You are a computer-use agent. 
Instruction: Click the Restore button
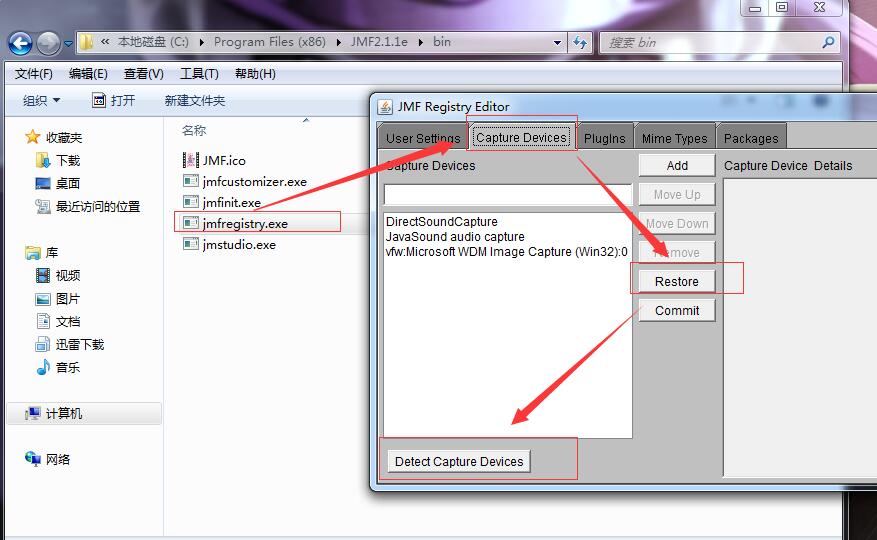(677, 281)
